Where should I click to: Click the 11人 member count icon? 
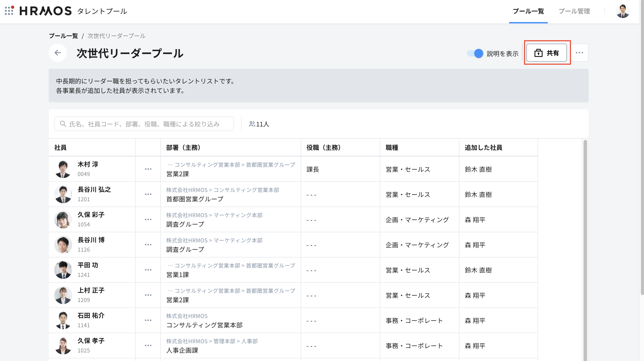coord(252,124)
